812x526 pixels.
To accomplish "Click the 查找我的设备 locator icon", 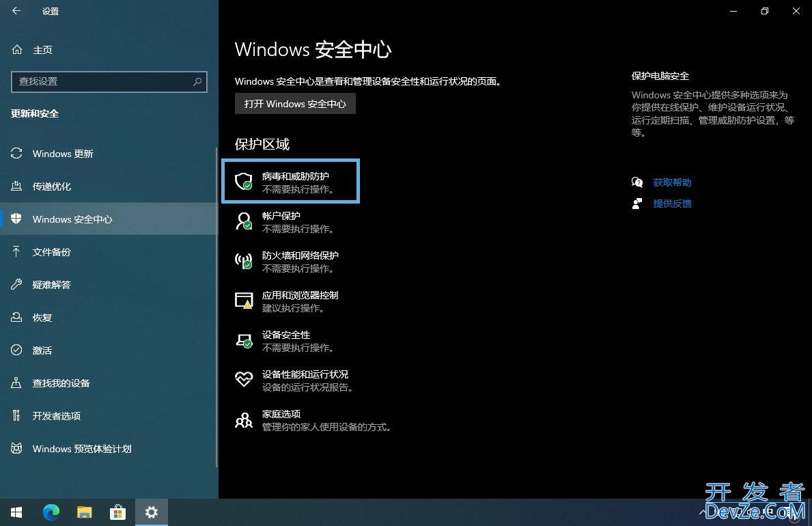I will tap(16, 383).
